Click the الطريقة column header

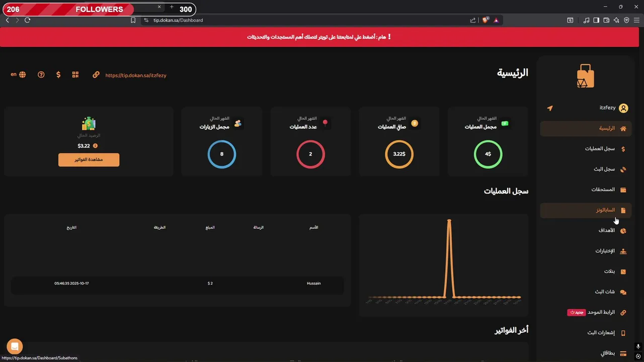click(x=159, y=228)
